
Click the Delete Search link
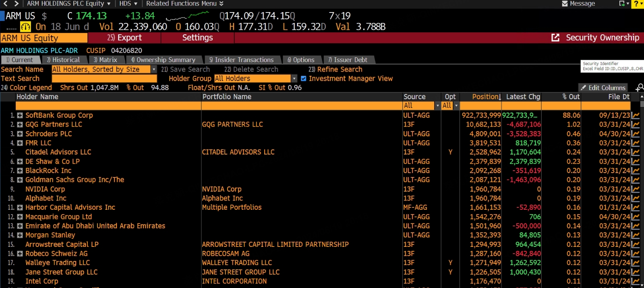tap(251, 69)
